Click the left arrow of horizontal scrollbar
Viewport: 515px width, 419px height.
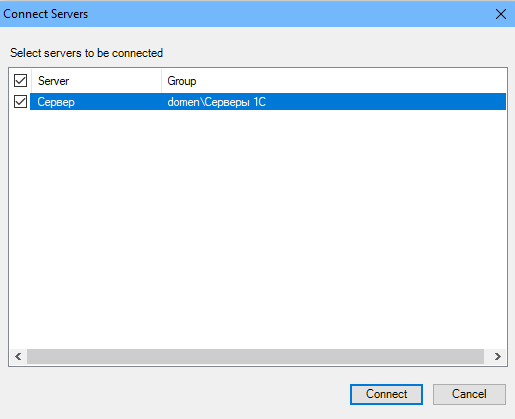point(18,357)
